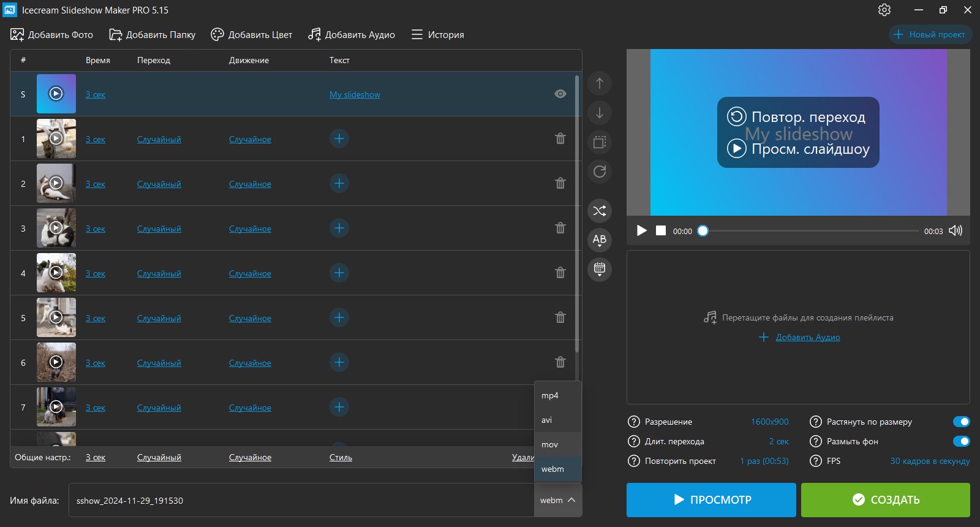Change FPS '30 кадров в секунду' value
This screenshot has width=980, height=527.
point(930,461)
